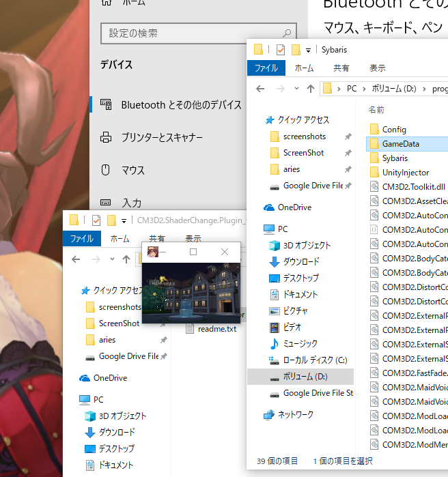Go forward in Sybaris window

[x=280, y=89]
